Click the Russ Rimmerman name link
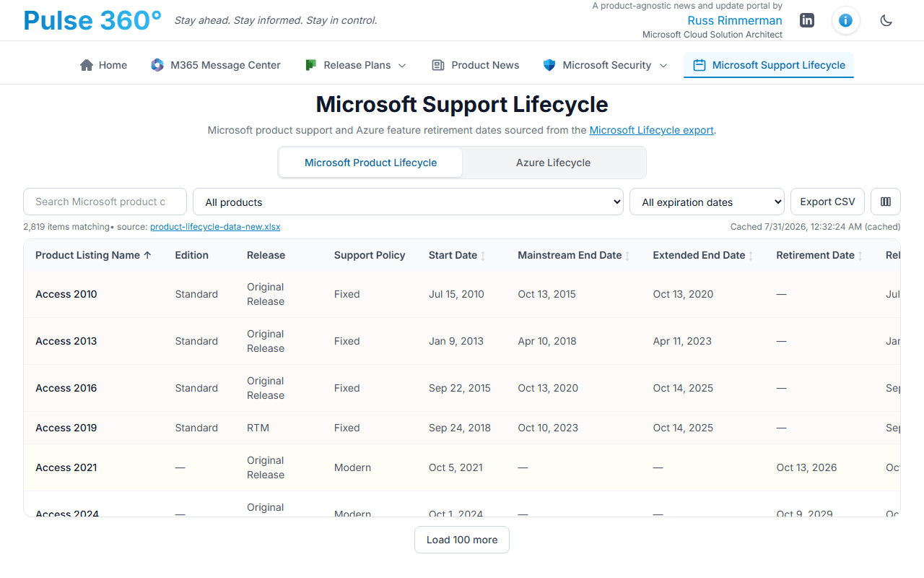The width and height of the screenshot is (924, 578). click(735, 20)
